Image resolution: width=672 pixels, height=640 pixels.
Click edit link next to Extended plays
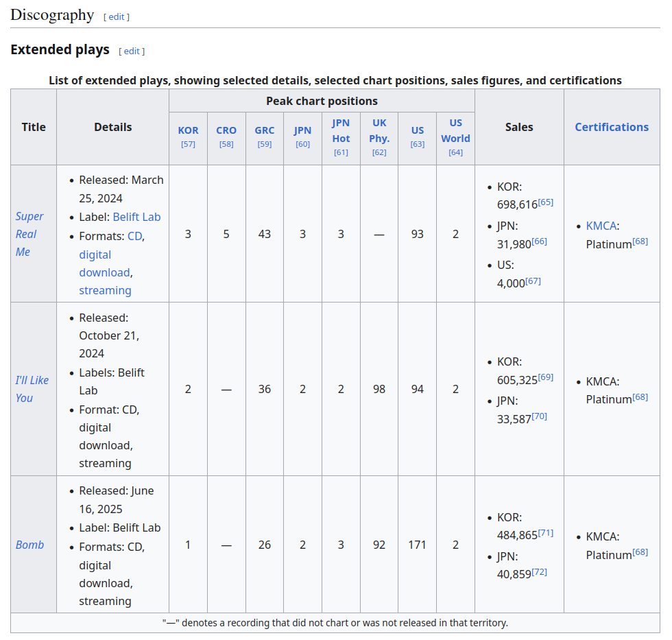pyautogui.click(x=132, y=51)
